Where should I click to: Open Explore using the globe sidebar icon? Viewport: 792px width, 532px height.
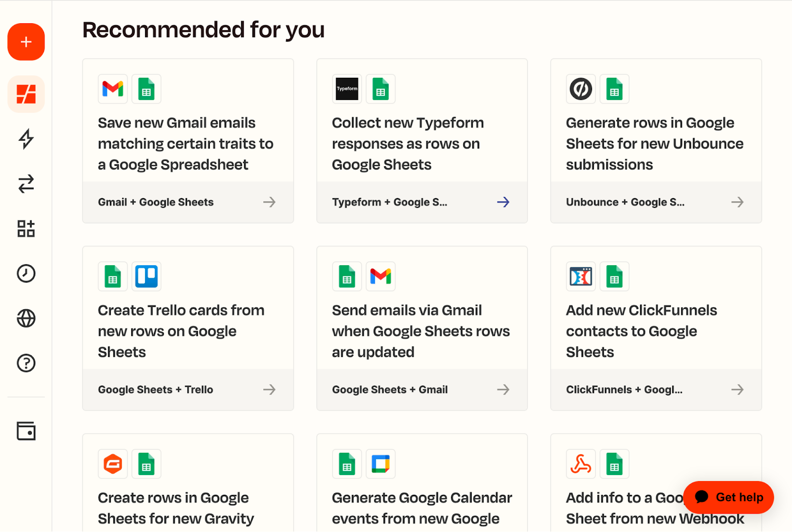pos(26,318)
